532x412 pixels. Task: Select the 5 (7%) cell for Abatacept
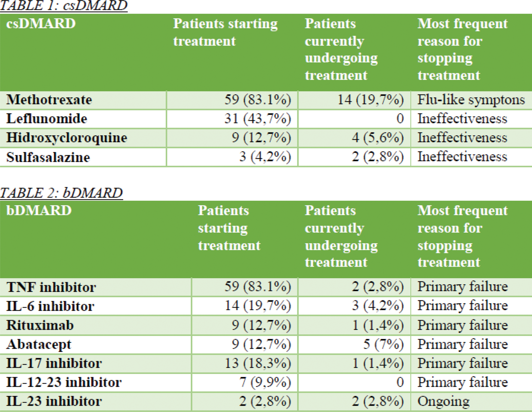383,344
